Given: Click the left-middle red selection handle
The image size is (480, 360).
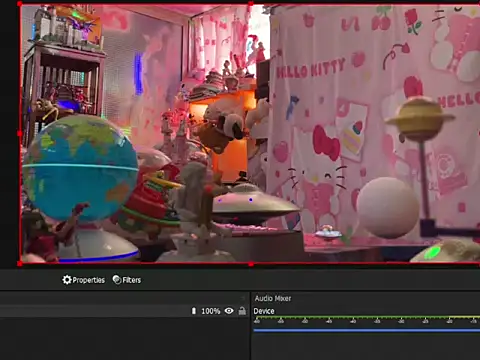Looking at the screenshot, I should (x=20, y=134).
